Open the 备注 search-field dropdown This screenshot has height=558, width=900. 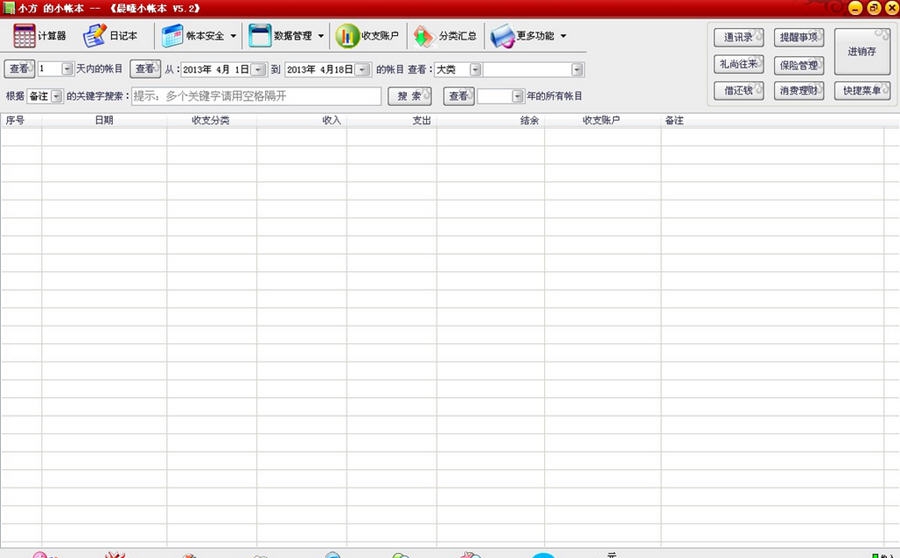[x=56, y=96]
